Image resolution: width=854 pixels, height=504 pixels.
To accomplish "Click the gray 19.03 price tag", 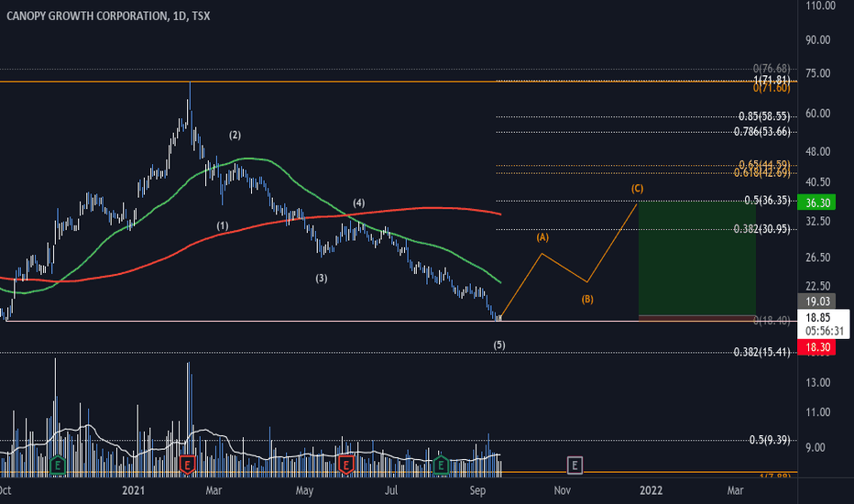I will pyautogui.click(x=816, y=301).
